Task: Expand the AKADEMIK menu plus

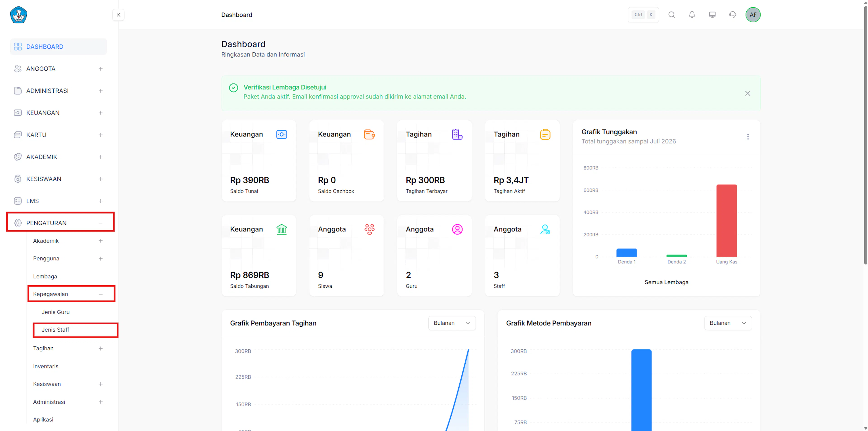Action: [101, 157]
